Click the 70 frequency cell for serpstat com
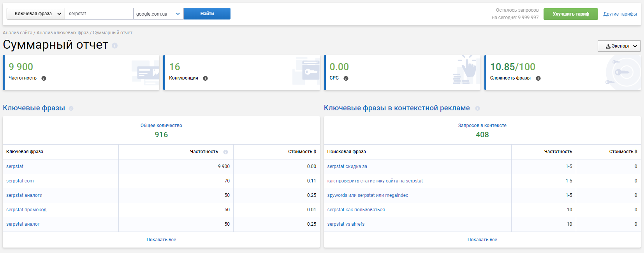 227,181
